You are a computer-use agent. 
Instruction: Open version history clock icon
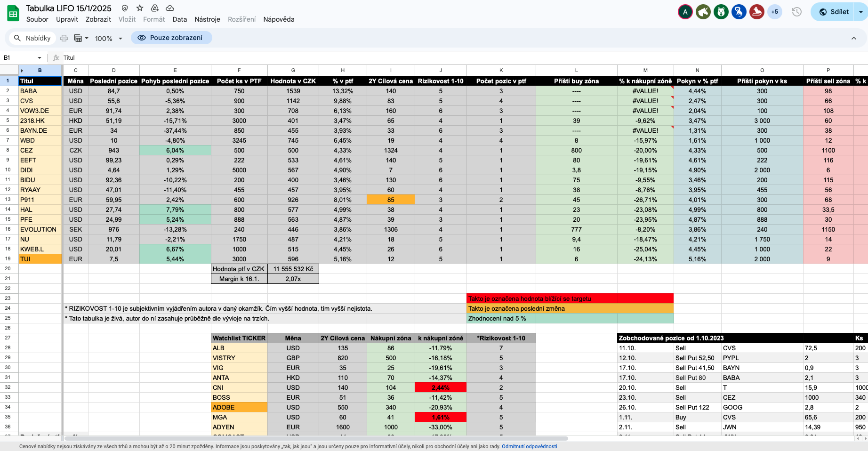pyautogui.click(x=796, y=12)
